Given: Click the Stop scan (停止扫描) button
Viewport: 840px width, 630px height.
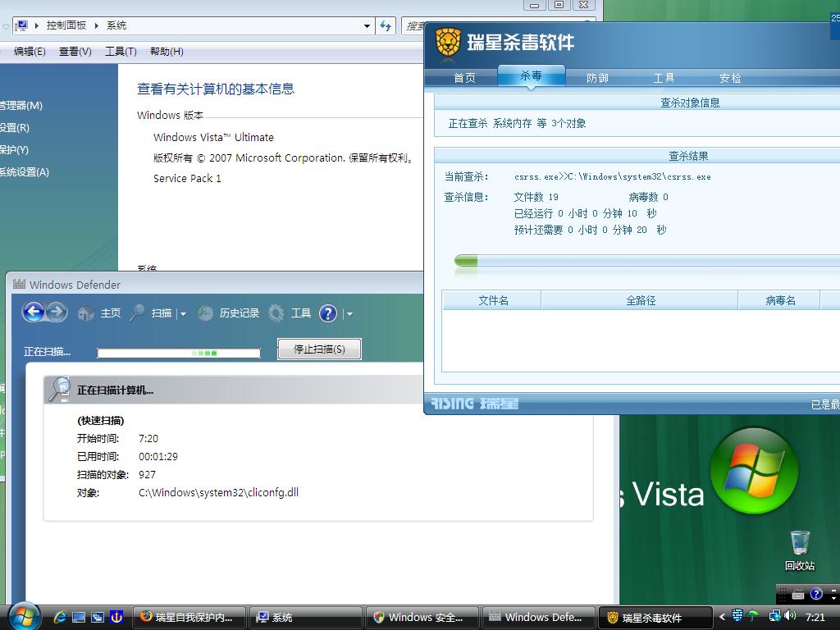Looking at the screenshot, I should [319, 349].
